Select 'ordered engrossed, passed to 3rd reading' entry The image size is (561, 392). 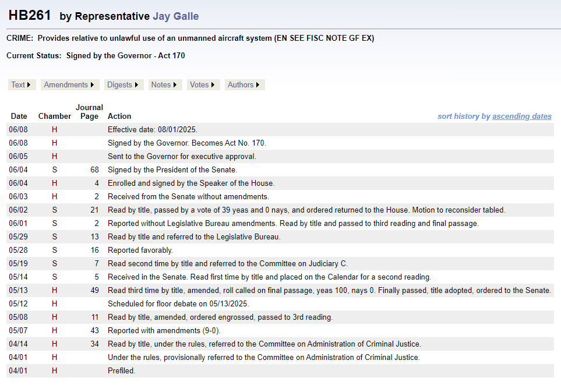tap(220, 317)
